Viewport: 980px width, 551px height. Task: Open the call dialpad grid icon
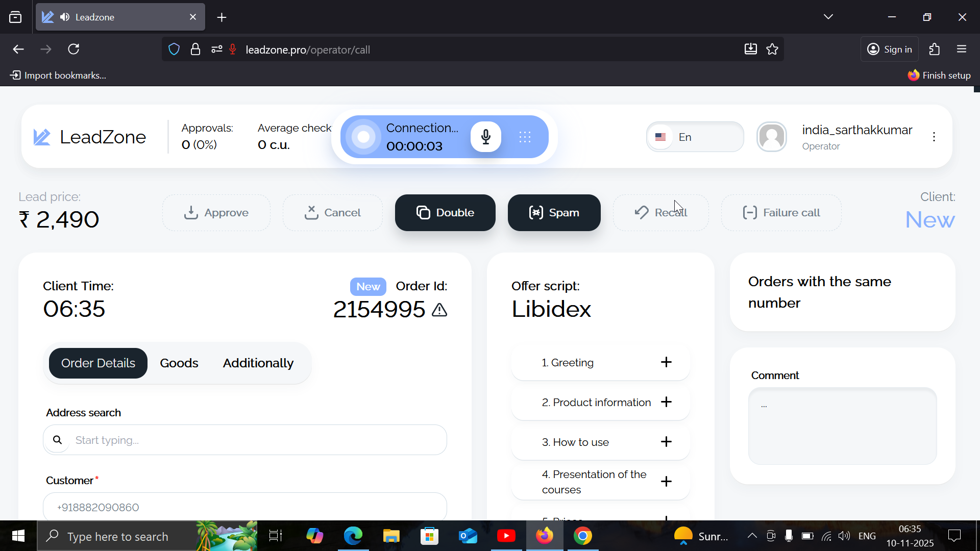[525, 137]
